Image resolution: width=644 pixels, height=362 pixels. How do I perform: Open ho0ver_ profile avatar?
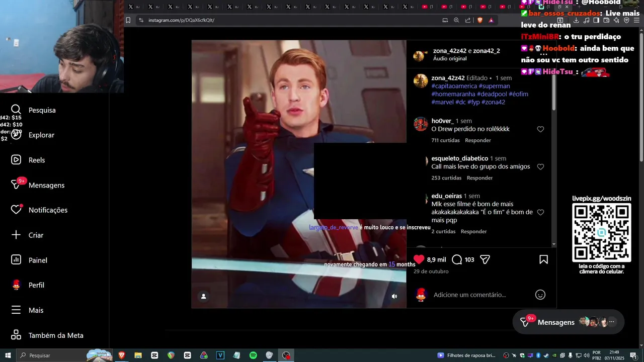421,124
